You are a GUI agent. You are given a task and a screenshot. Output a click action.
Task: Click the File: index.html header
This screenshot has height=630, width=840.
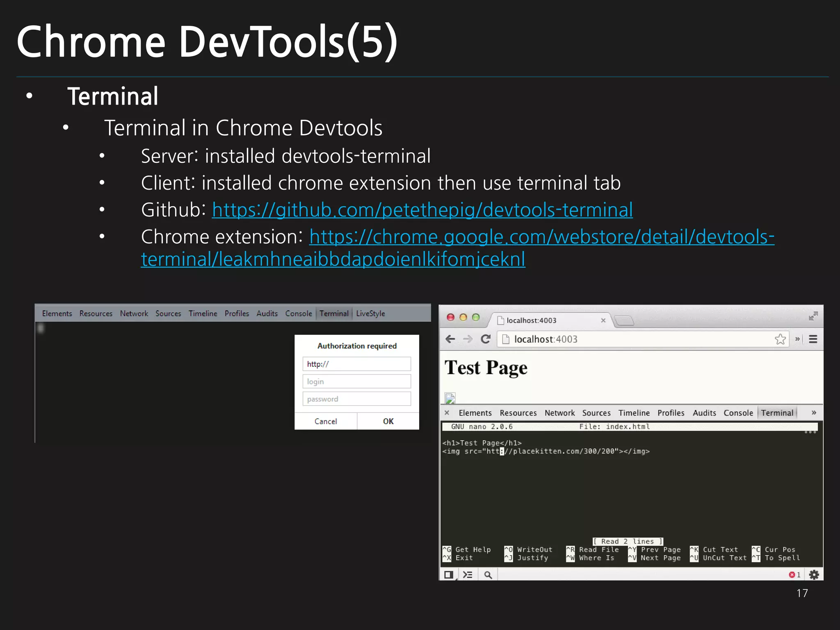click(614, 427)
